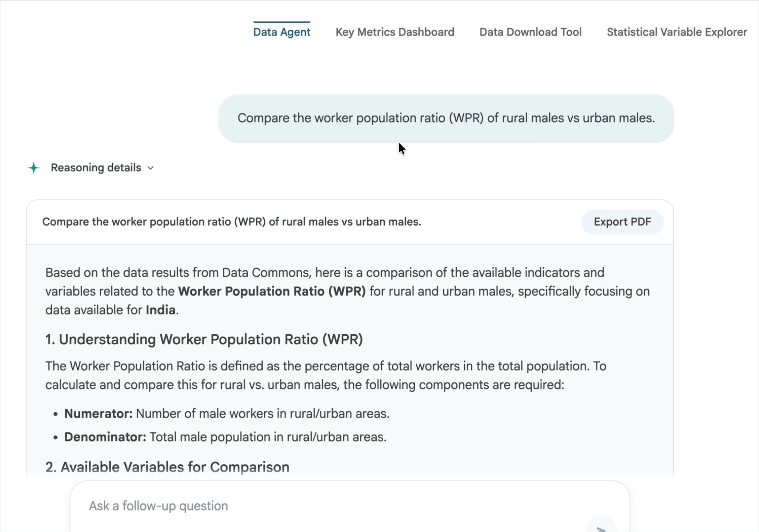This screenshot has height=532, width=759.
Task: Go to Statistical Variable Explorer tab
Action: [x=677, y=32]
